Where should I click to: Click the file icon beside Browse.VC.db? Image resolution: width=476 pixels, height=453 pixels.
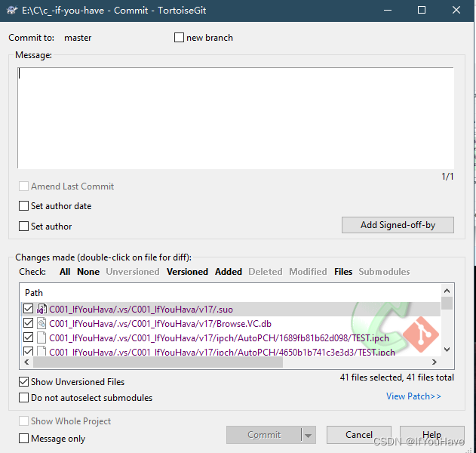tap(41, 323)
